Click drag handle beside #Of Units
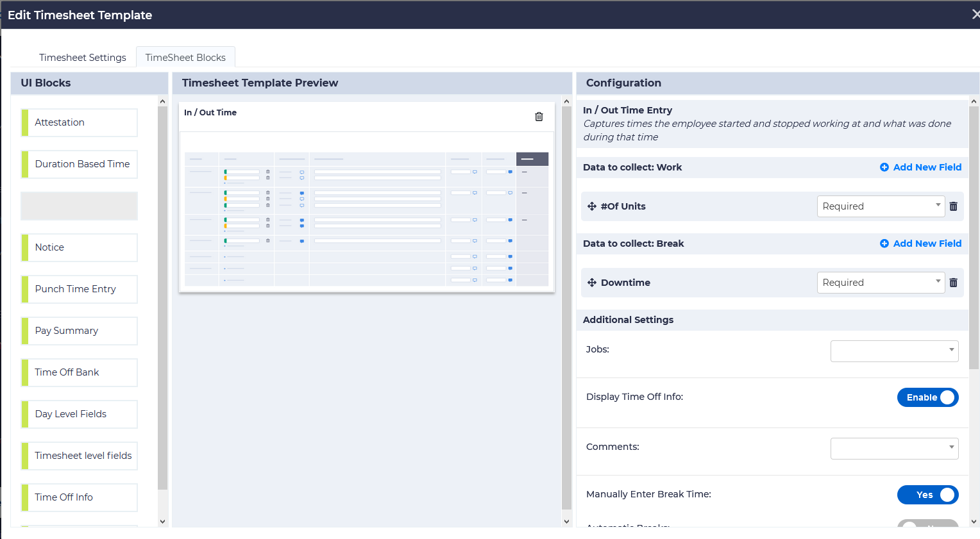Image resolution: width=980 pixels, height=539 pixels. 592,206
